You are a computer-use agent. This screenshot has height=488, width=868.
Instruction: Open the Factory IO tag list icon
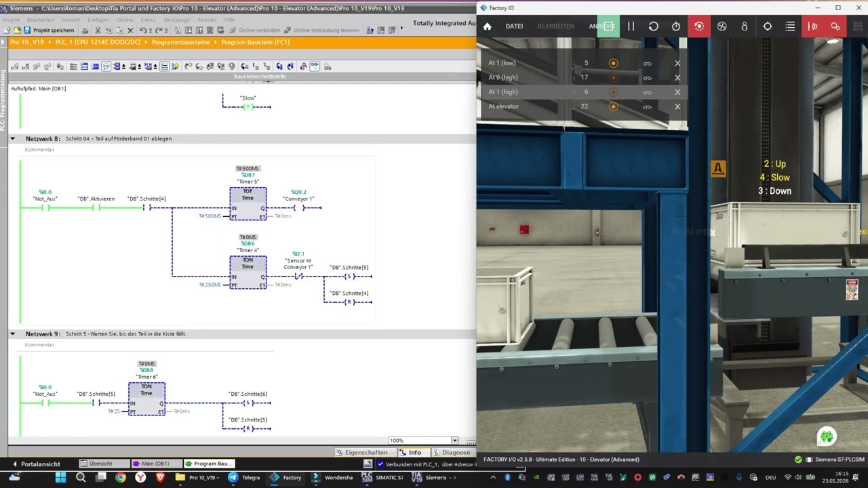790,26
